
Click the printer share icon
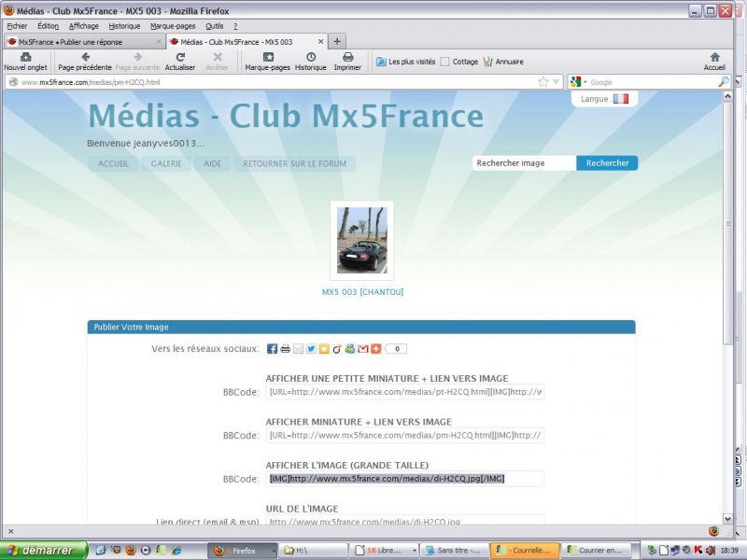[x=285, y=349]
